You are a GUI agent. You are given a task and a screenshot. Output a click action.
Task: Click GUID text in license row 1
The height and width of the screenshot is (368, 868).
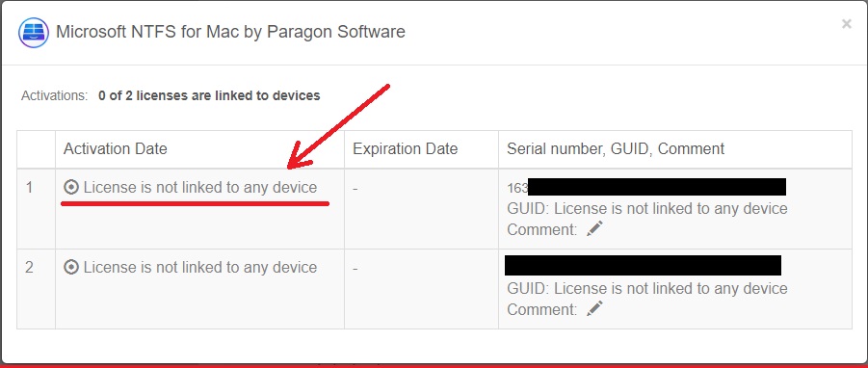[647, 209]
